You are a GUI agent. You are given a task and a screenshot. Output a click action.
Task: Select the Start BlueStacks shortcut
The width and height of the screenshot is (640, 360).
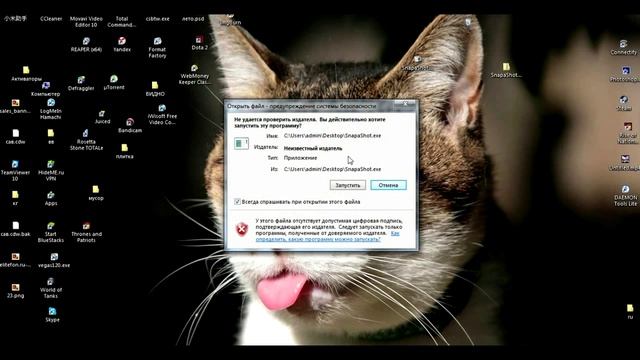pos(51,233)
